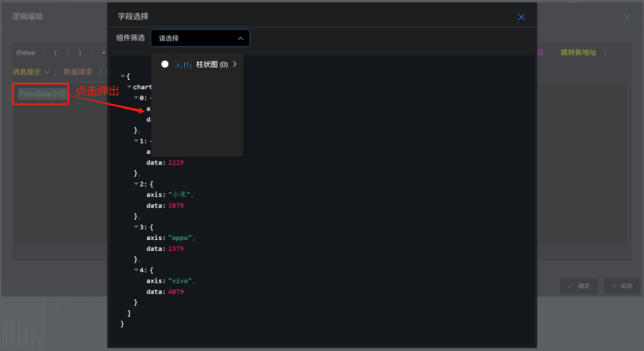Collapse JSON array item 2
644x351 pixels.
tap(135, 184)
